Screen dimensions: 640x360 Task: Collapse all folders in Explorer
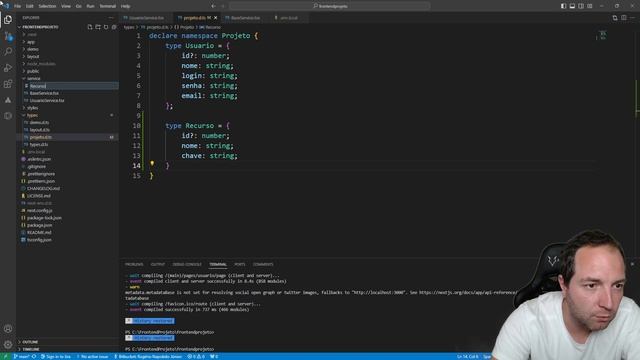pos(114,27)
